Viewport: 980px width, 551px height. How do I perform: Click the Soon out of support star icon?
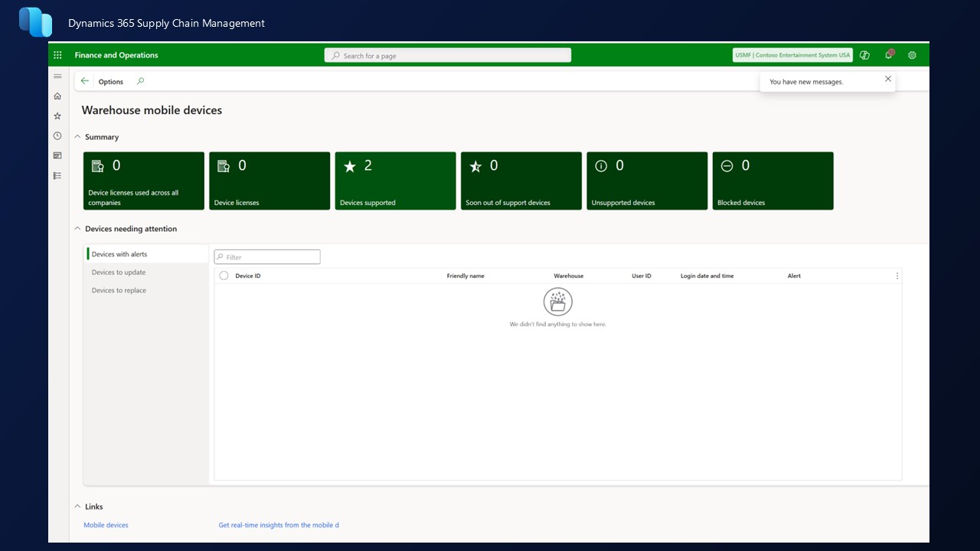[x=475, y=166]
